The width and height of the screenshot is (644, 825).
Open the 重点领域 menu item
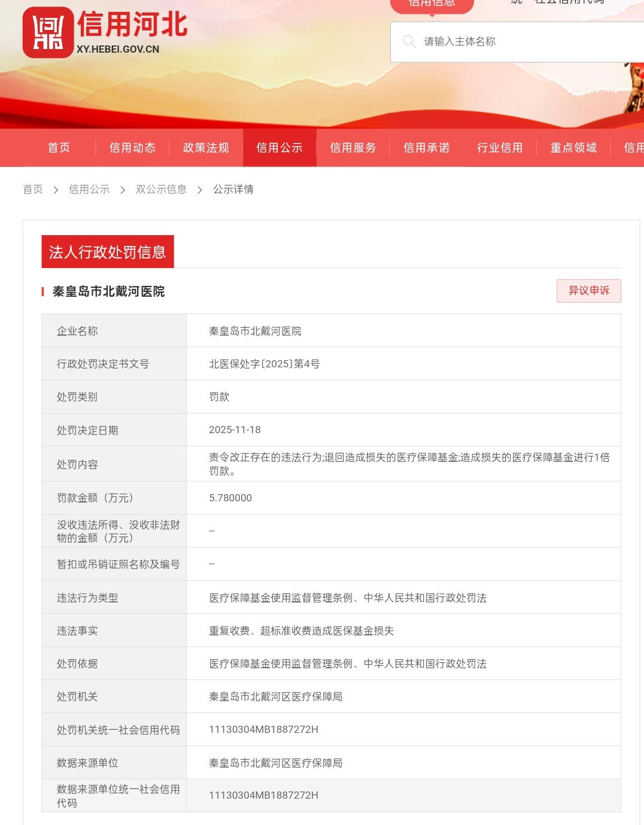[573, 148]
